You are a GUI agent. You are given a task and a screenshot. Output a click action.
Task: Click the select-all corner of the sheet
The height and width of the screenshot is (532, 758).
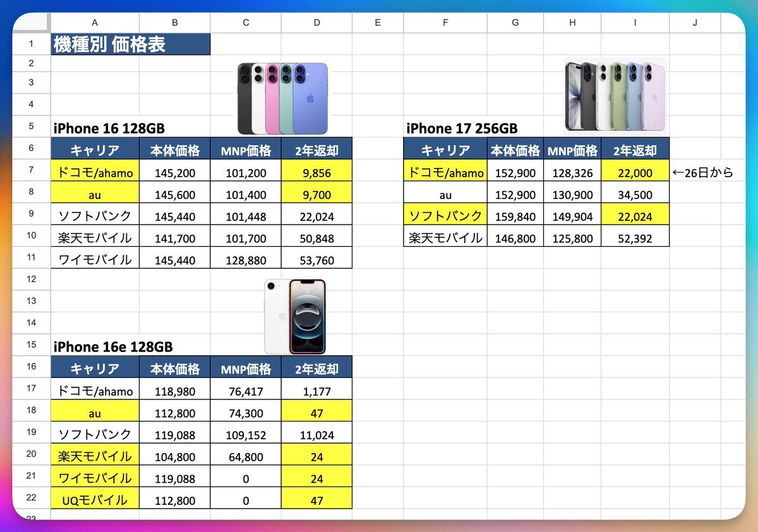[31, 22]
